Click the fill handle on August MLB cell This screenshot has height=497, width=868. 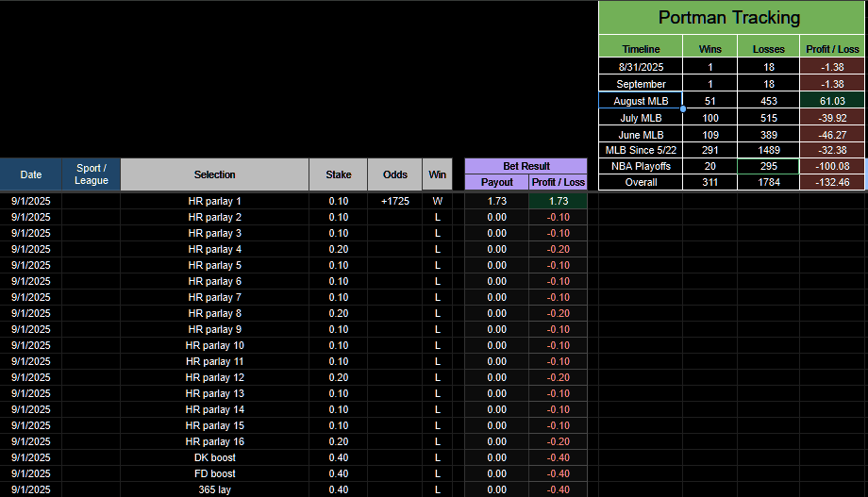683,109
